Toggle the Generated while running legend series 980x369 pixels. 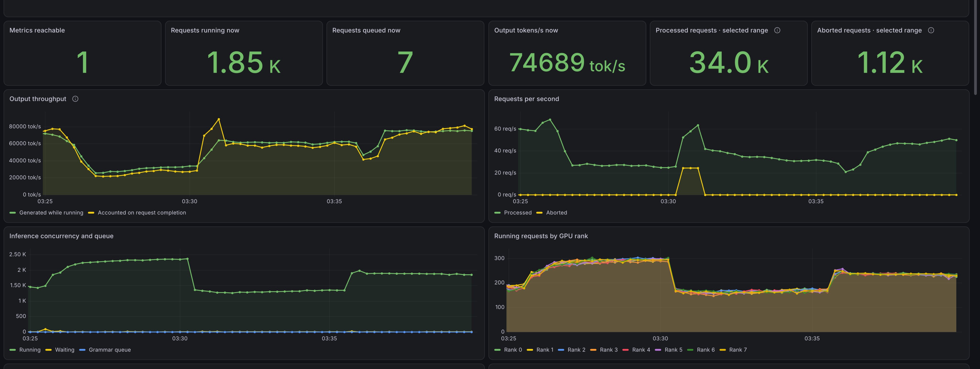pos(51,213)
